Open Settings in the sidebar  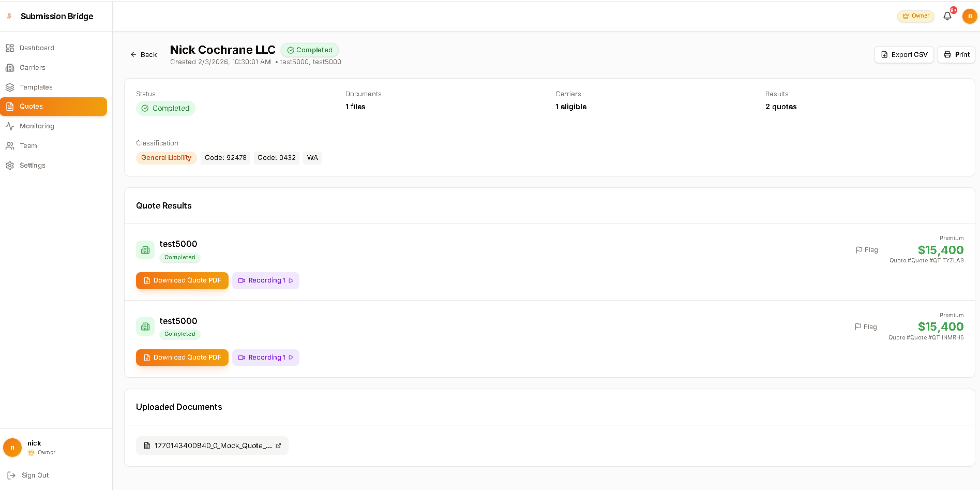(32, 166)
